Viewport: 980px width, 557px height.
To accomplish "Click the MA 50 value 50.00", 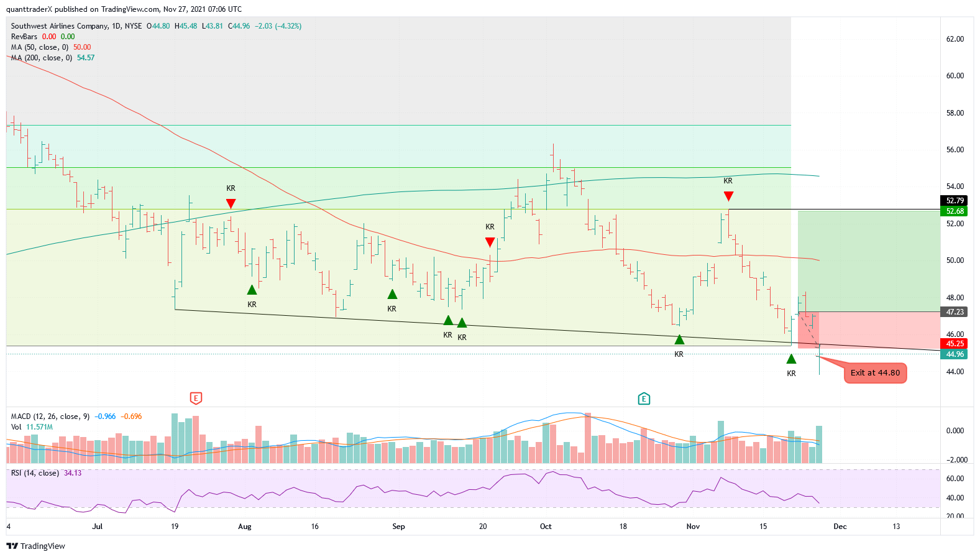I will pos(82,47).
